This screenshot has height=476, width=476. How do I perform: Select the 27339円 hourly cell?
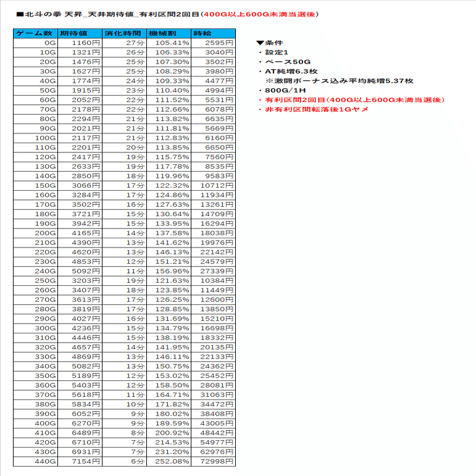point(213,271)
